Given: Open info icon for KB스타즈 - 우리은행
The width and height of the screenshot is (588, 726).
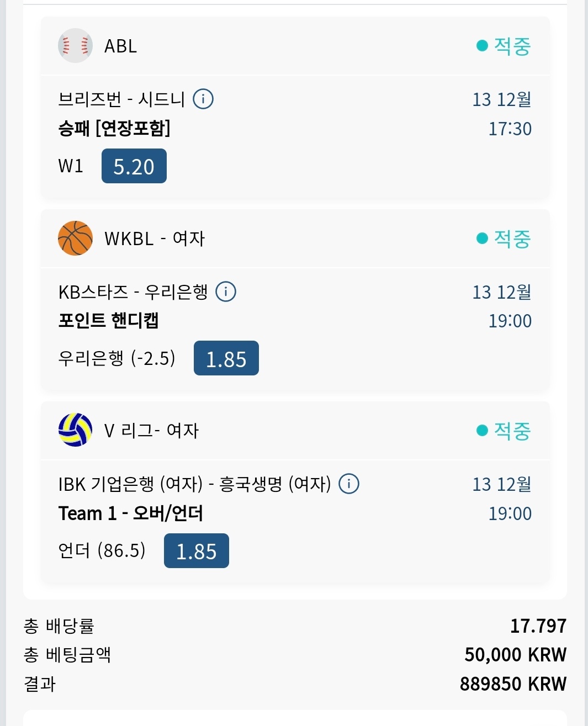Looking at the screenshot, I should (x=226, y=292).
